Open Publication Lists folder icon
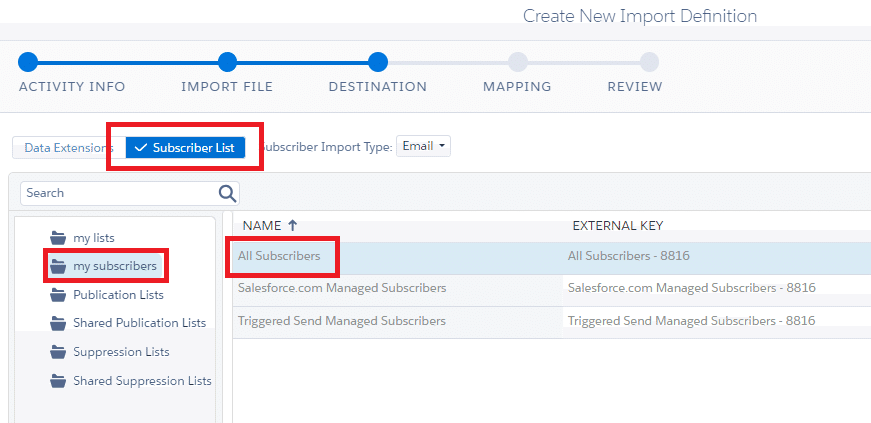This screenshot has width=871, height=423. (58, 295)
